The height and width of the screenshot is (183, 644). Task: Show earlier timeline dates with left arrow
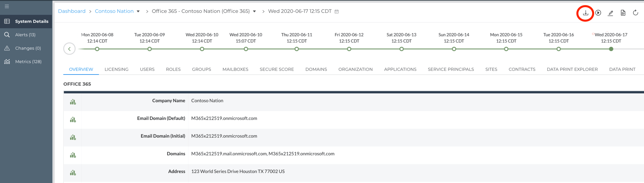[x=69, y=49]
